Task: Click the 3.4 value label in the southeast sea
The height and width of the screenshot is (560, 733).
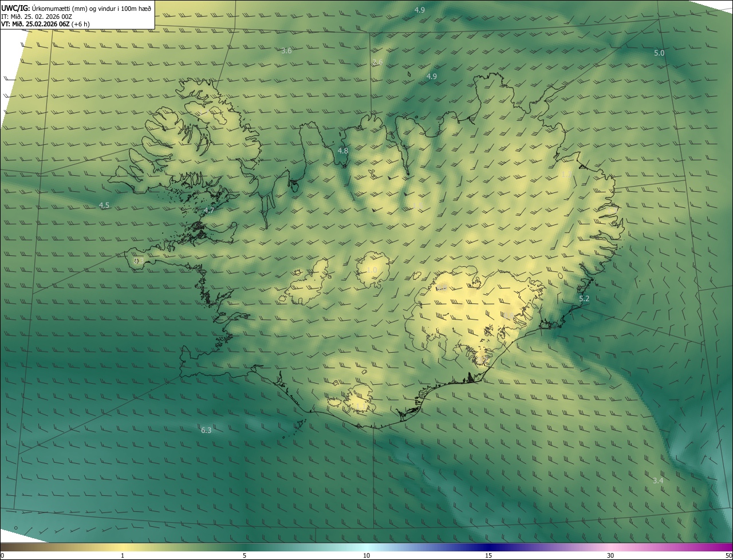Action: tap(658, 480)
